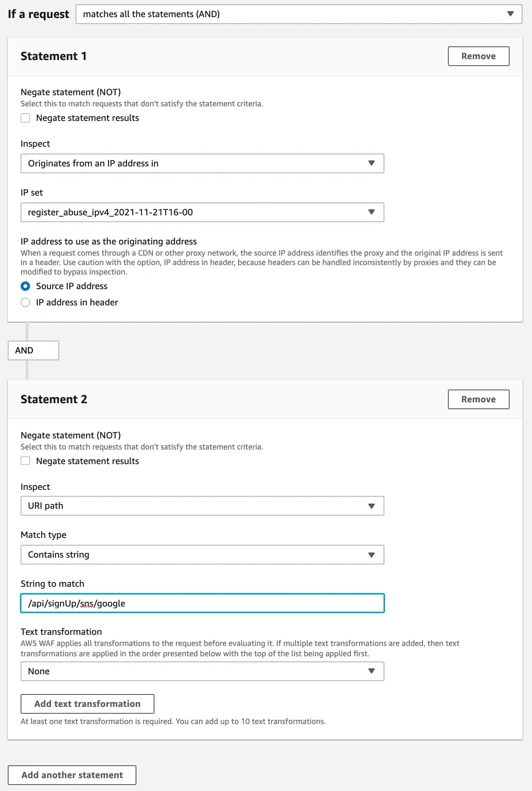Open the Text transformation None dropdown
Image resolution: width=532 pixels, height=791 pixels.
click(x=202, y=671)
